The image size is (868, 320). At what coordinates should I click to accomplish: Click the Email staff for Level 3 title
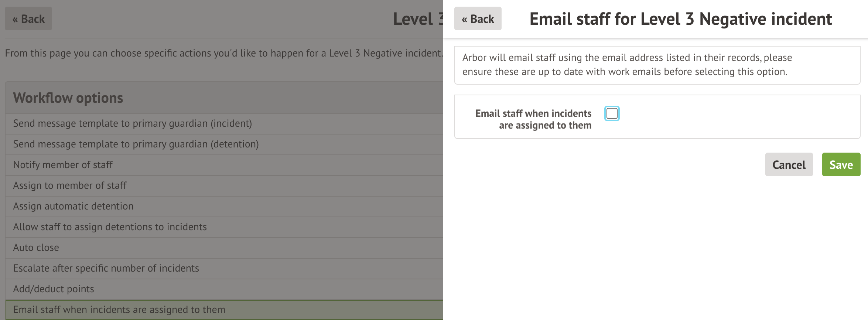(680, 19)
